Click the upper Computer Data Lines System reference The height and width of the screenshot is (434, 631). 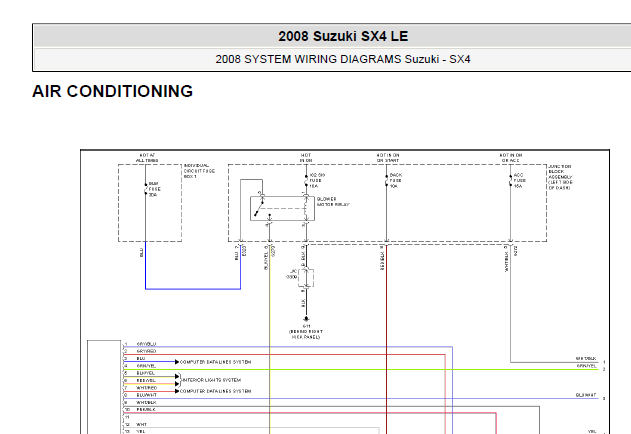215,362
